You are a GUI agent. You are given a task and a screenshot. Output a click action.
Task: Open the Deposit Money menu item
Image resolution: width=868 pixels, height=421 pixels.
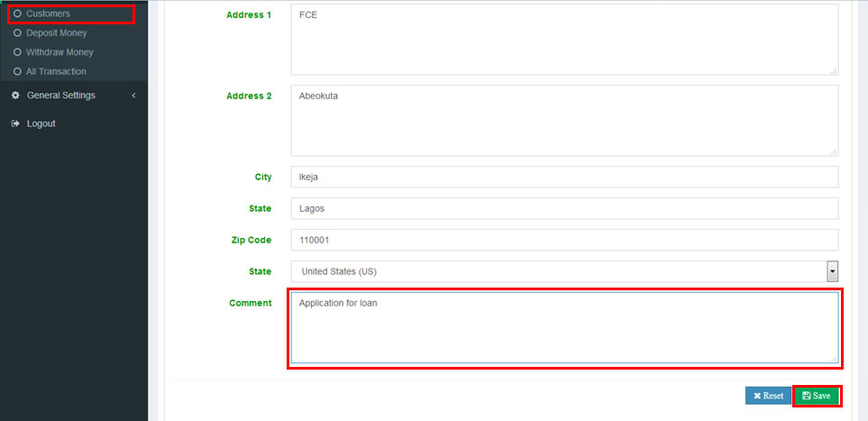(x=56, y=33)
